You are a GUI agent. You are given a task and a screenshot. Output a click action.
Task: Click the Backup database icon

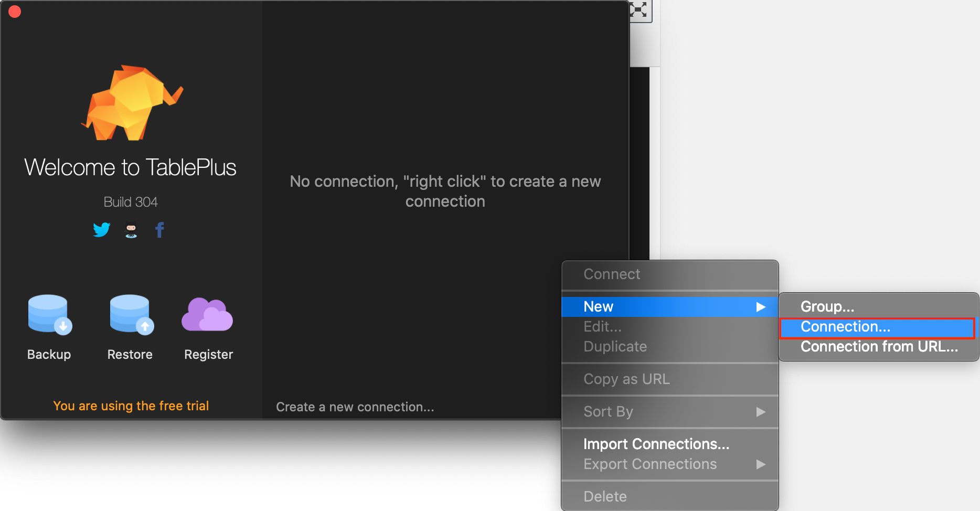49,314
